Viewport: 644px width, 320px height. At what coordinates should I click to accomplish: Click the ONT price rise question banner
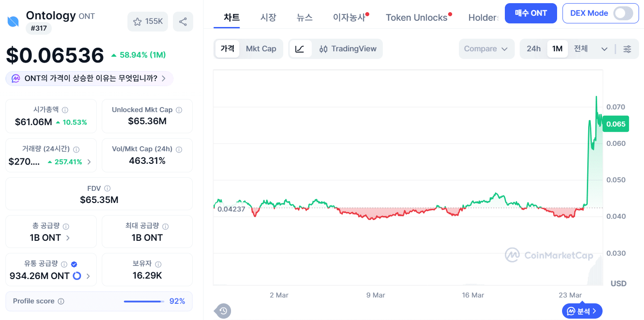coord(89,78)
